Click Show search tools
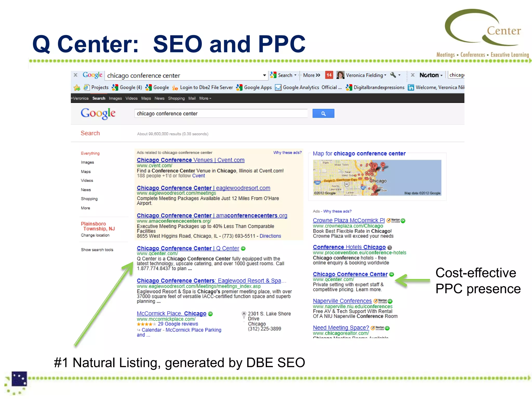Image resolution: width=532 pixels, height=399 pixels. coord(97,250)
